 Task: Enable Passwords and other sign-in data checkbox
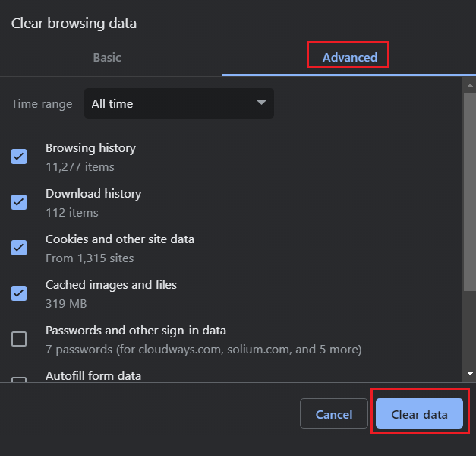point(19,339)
